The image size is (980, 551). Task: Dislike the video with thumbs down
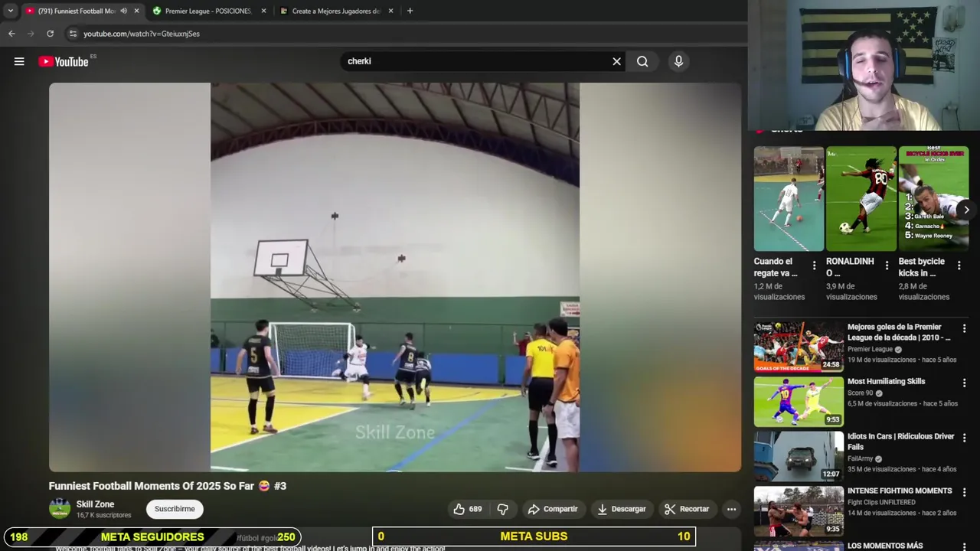[503, 509]
